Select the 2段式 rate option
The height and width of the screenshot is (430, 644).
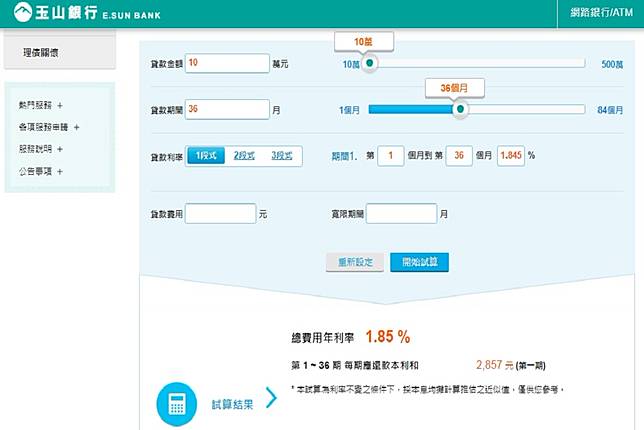pos(244,156)
